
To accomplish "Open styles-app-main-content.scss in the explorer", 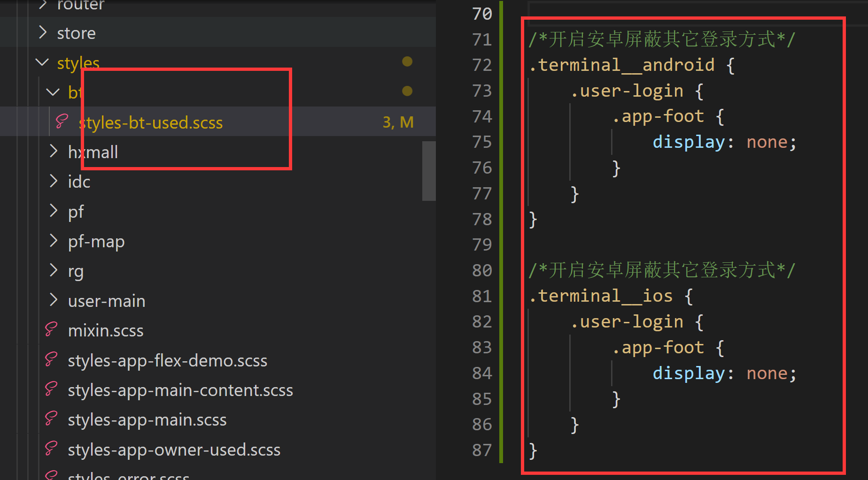I will click(x=180, y=390).
